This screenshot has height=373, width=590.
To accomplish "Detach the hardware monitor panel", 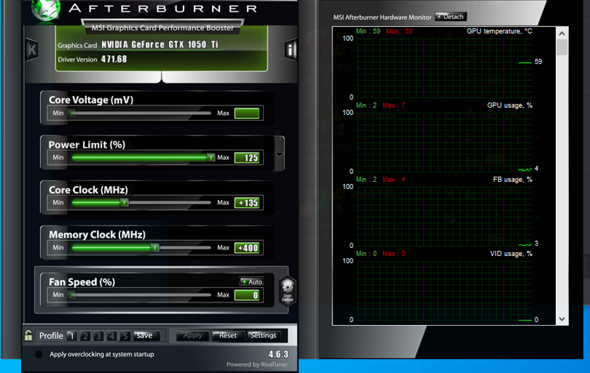I will (450, 17).
